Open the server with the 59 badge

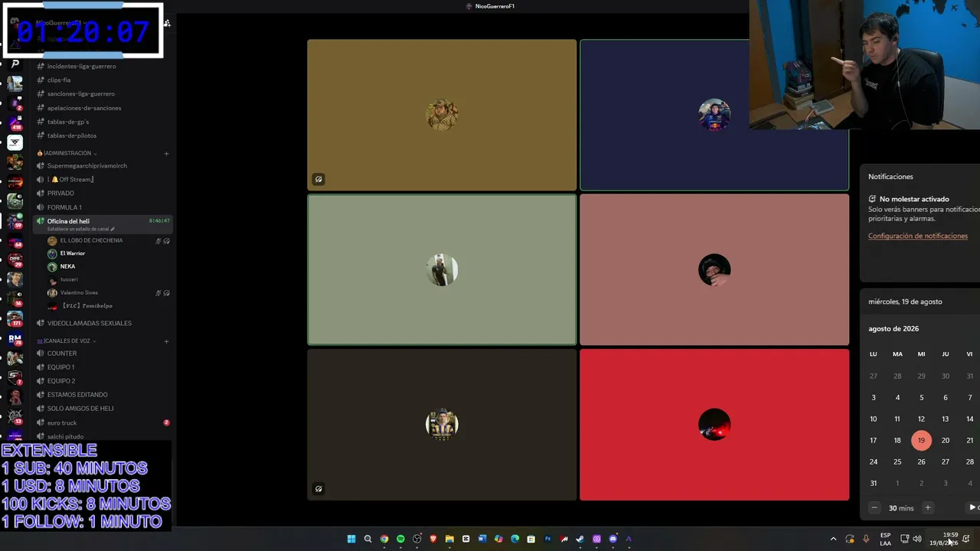tap(15, 221)
